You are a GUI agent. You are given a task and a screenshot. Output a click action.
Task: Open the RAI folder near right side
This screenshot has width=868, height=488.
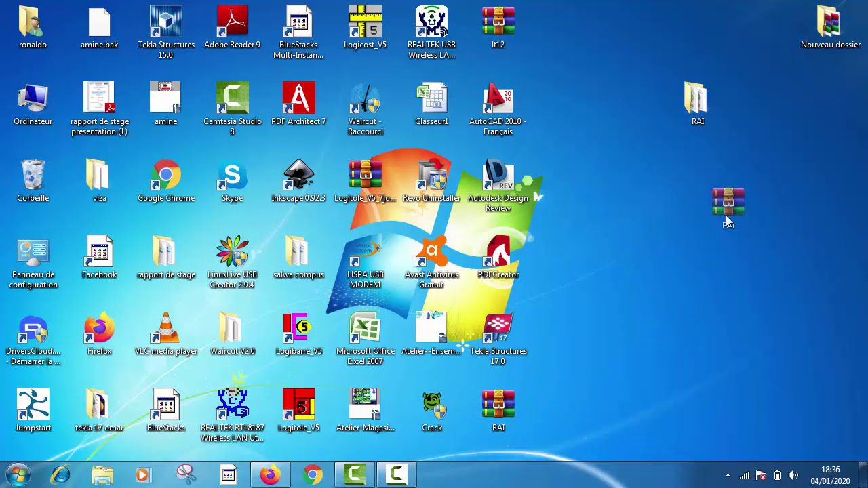(x=697, y=99)
